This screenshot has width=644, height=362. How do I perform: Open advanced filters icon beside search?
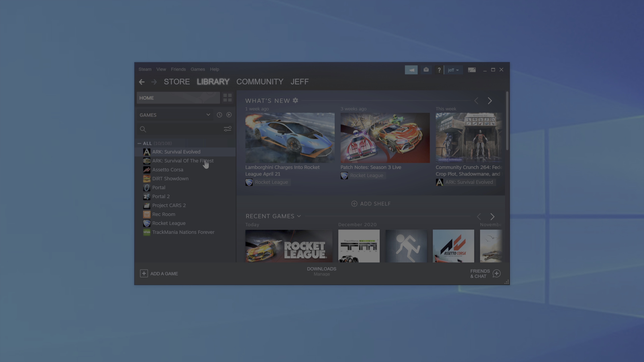coord(227,129)
